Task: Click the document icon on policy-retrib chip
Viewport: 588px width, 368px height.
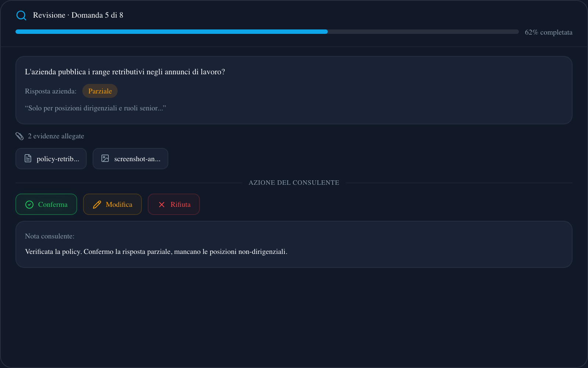Action: (x=28, y=159)
